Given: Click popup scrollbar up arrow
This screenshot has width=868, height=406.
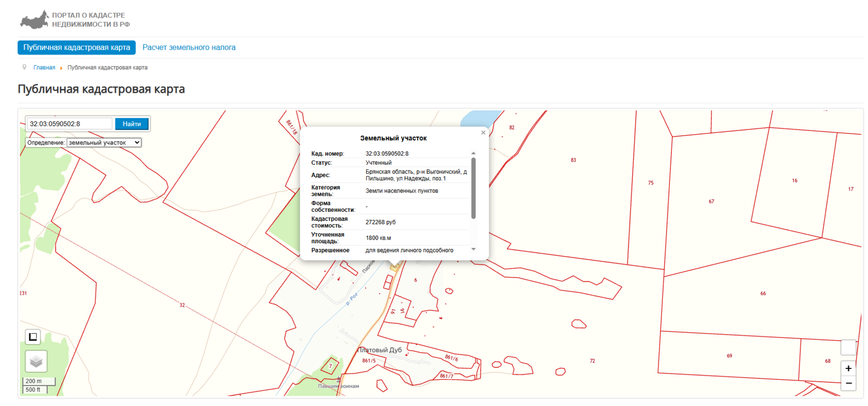Looking at the screenshot, I should (473, 153).
